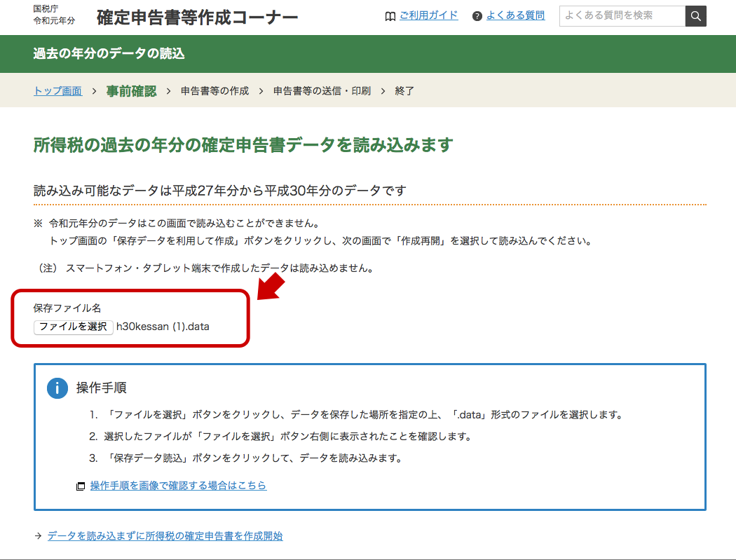Click the 申告書等の送信・印刷 breadcrumb step

click(322, 90)
